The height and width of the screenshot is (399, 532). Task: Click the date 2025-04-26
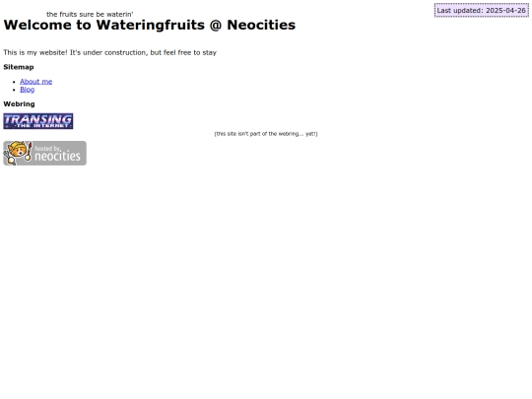pos(505,10)
